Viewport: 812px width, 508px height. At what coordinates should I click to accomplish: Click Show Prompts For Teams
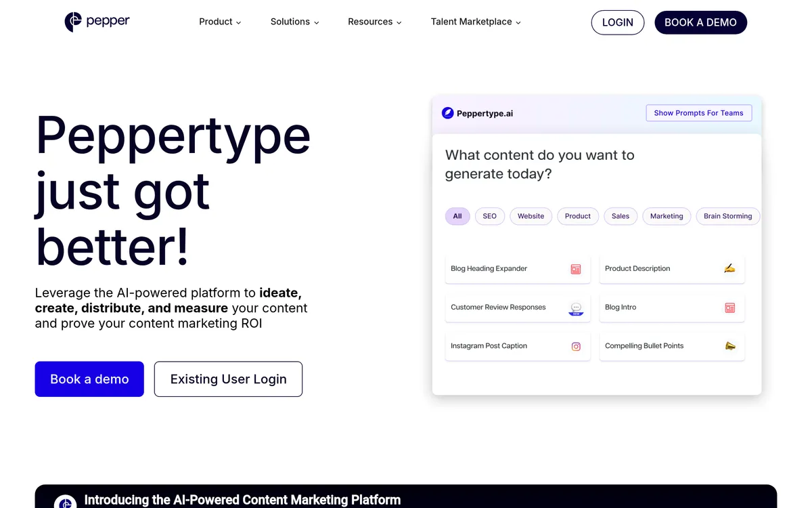pyautogui.click(x=698, y=112)
